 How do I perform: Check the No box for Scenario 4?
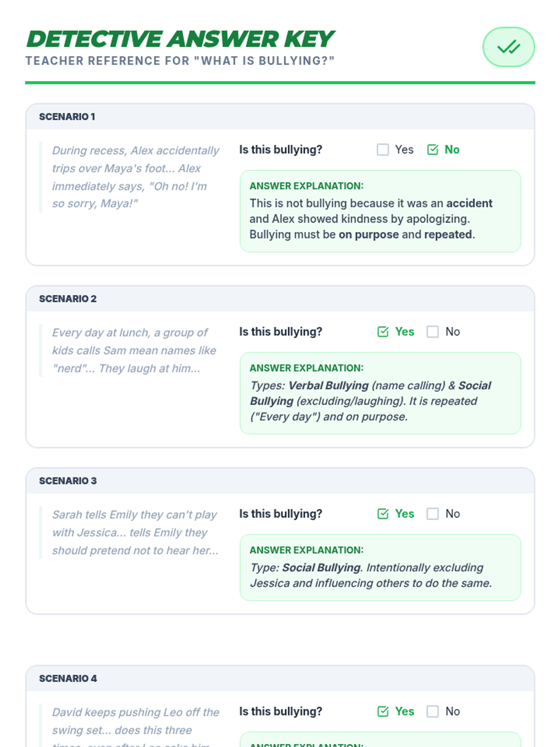coord(433,711)
